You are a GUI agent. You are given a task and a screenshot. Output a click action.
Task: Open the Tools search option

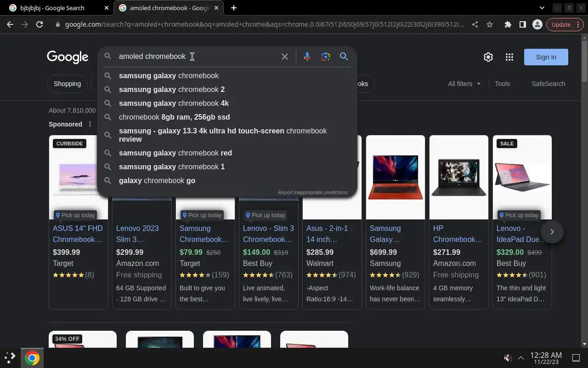click(502, 84)
